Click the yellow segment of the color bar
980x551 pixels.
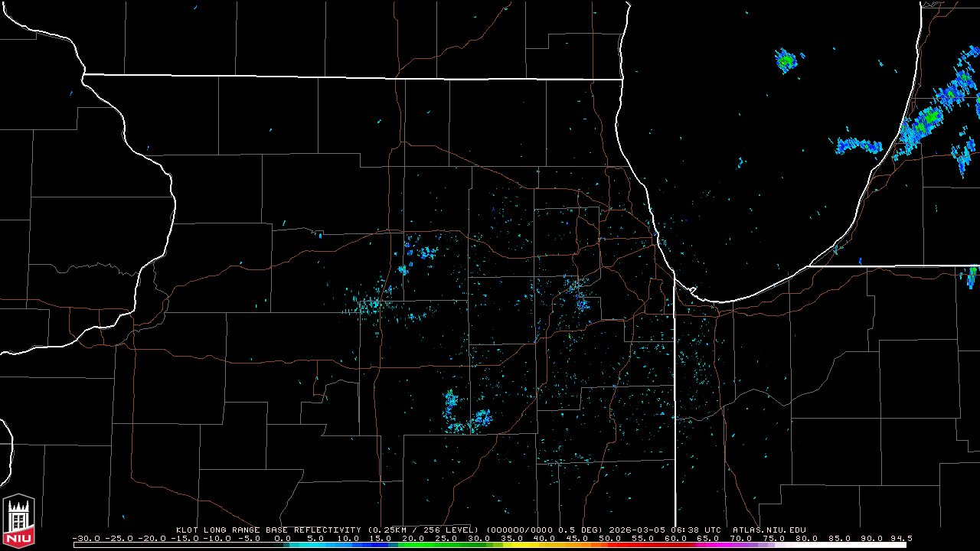point(528,545)
